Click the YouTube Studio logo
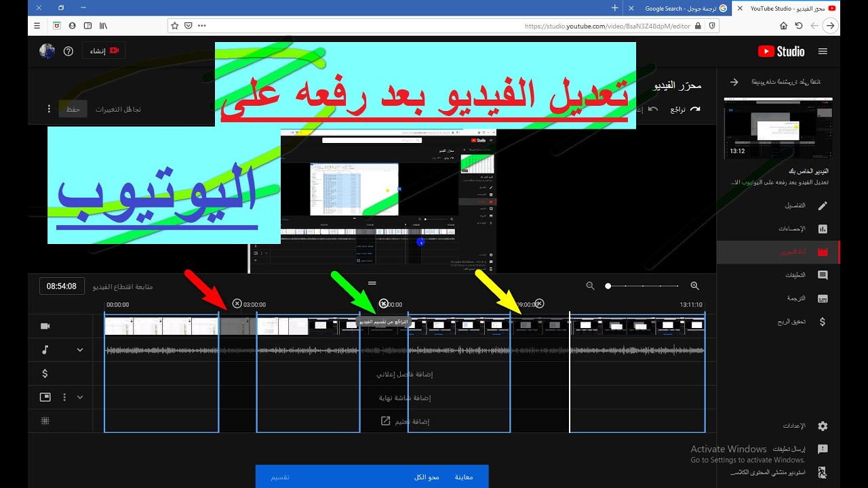This screenshot has height=488, width=868. pyautogui.click(x=781, y=52)
